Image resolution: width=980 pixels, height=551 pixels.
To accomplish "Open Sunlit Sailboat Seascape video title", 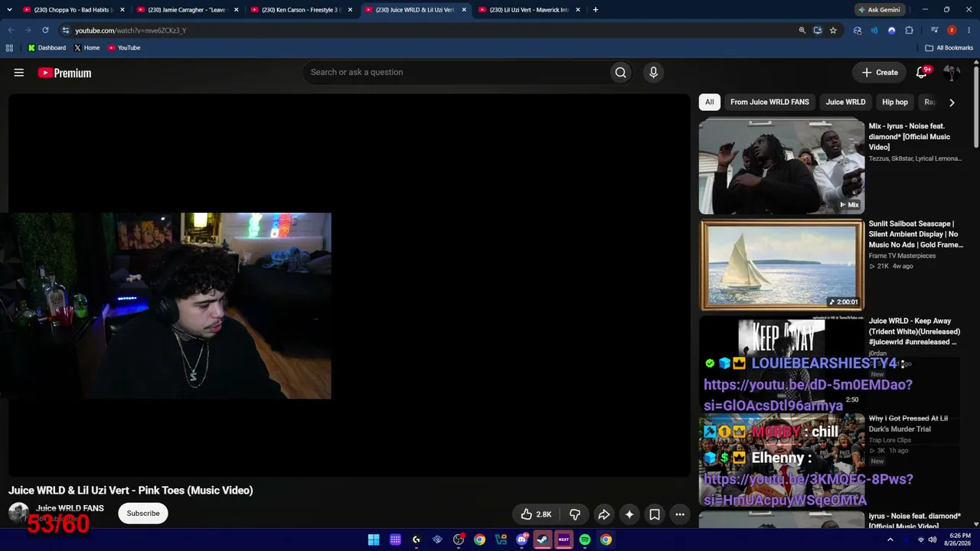I will click(916, 234).
